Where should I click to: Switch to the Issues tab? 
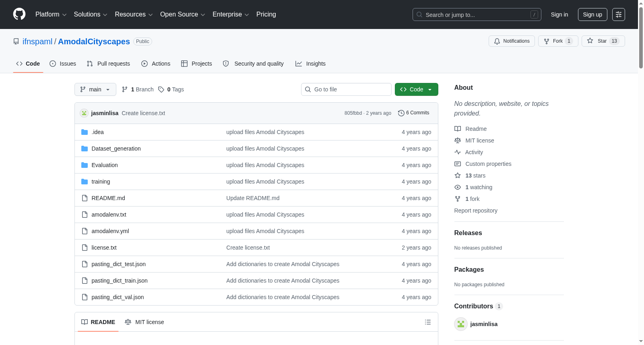[x=63, y=64]
